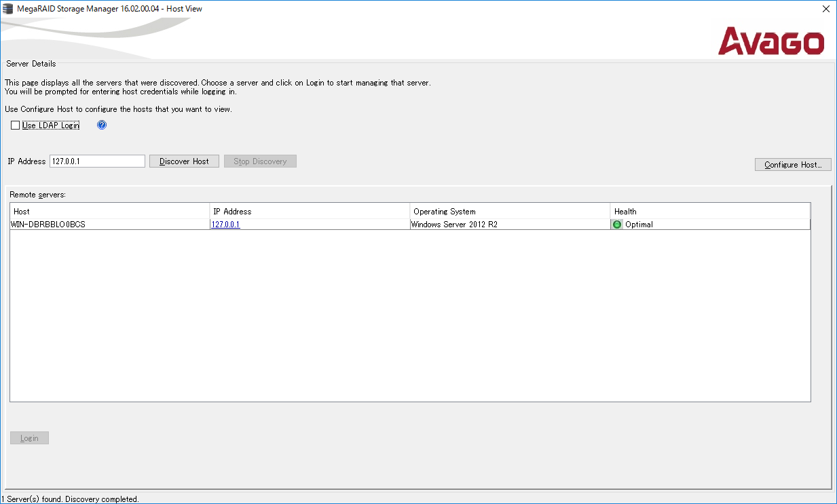837x504 pixels.
Task: Close the MegaRAID Storage Manager window
Action: (x=825, y=9)
